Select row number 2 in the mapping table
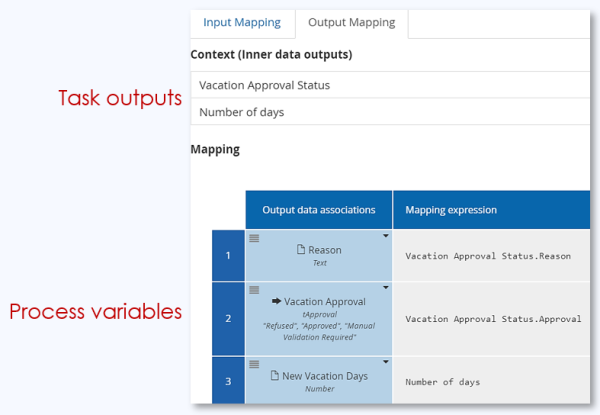The height and width of the screenshot is (415, 600). [x=228, y=318]
